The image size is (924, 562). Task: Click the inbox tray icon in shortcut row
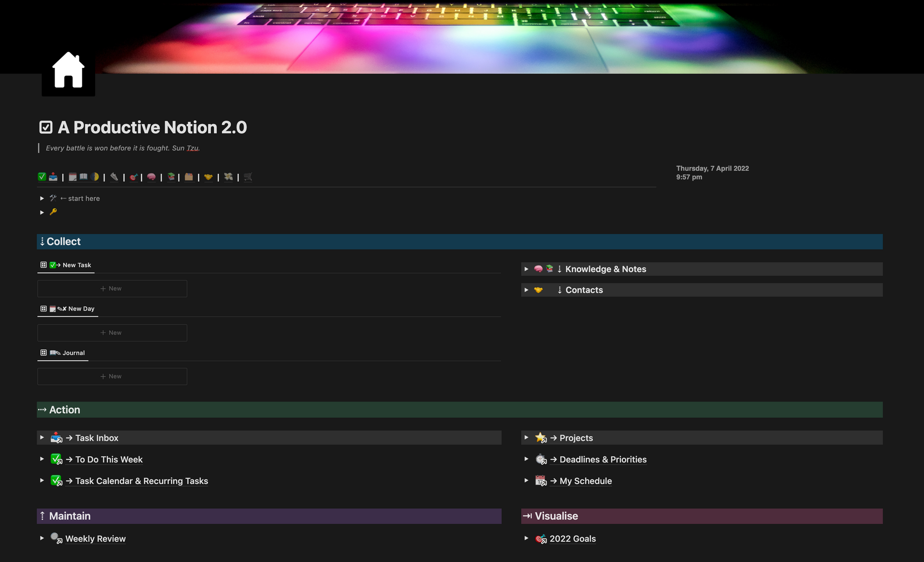point(53,177)
